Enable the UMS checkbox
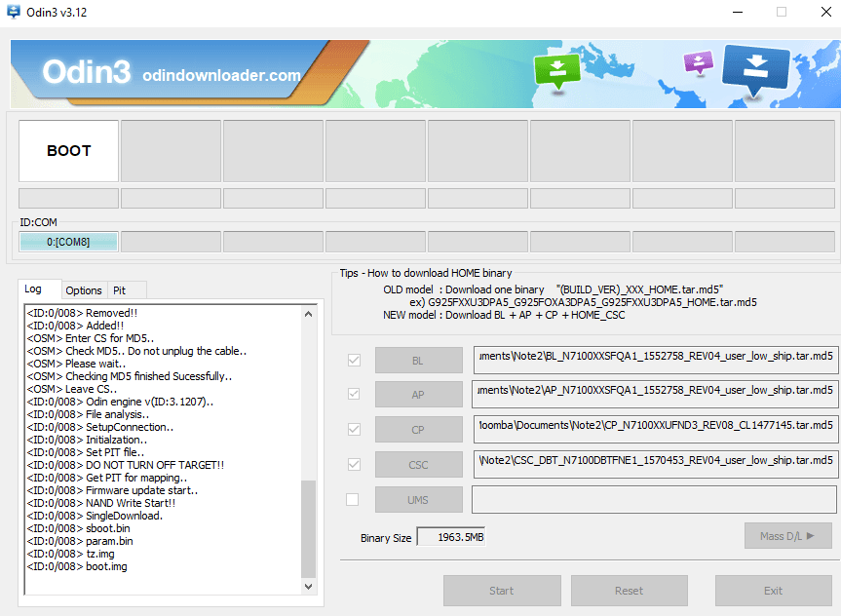Screen dimensions: 841x616 click(x=353, y=500)
